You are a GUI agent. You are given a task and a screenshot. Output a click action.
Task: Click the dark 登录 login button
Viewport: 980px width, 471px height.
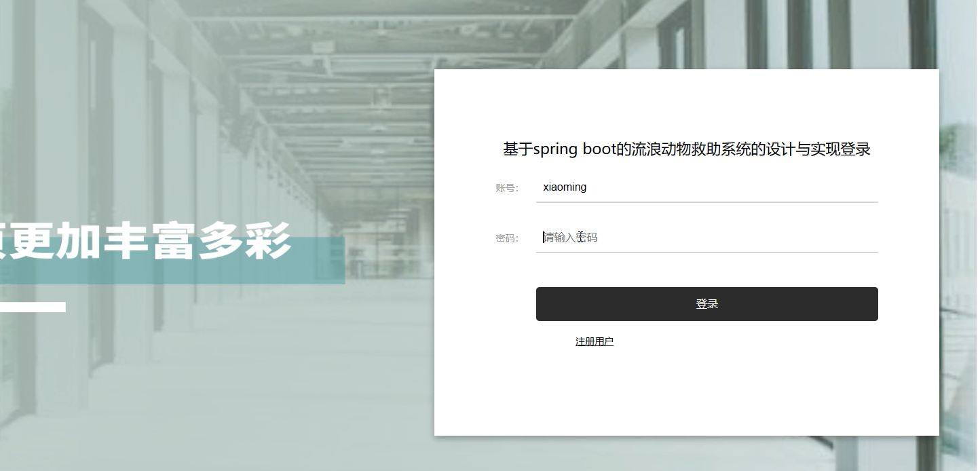[x=706, y=304]
